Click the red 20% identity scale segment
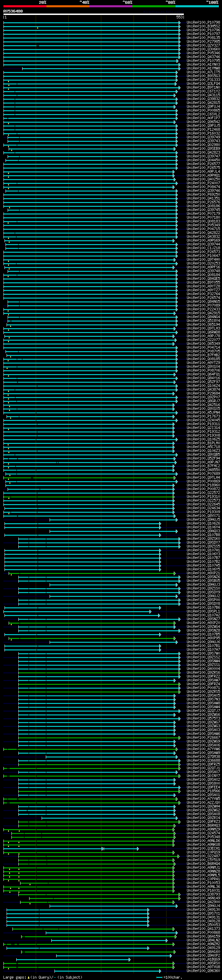The height and width of the screenshot is (980, 222). pos(25,6)
